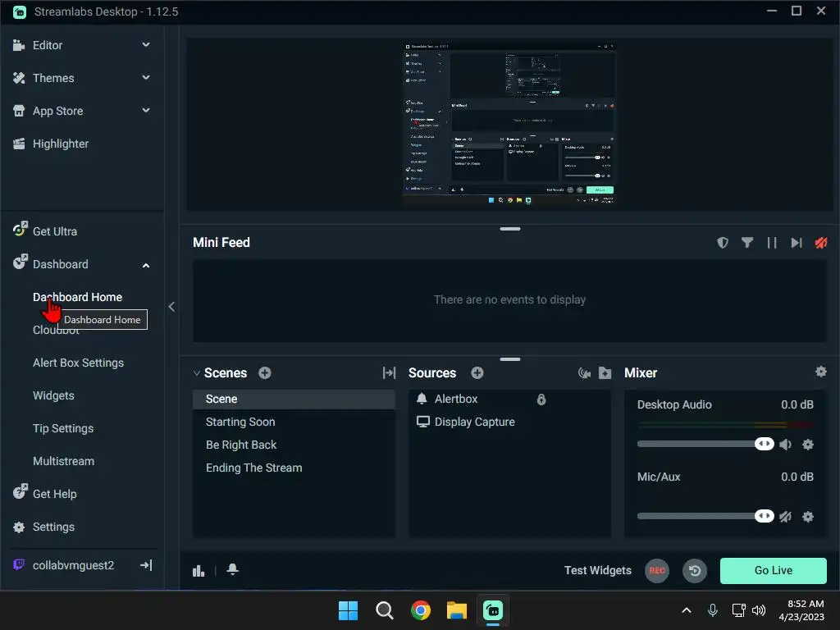The height and width of the screenshot is (630, 840).
Task: Add a source folder
Action: pos(605,373)
